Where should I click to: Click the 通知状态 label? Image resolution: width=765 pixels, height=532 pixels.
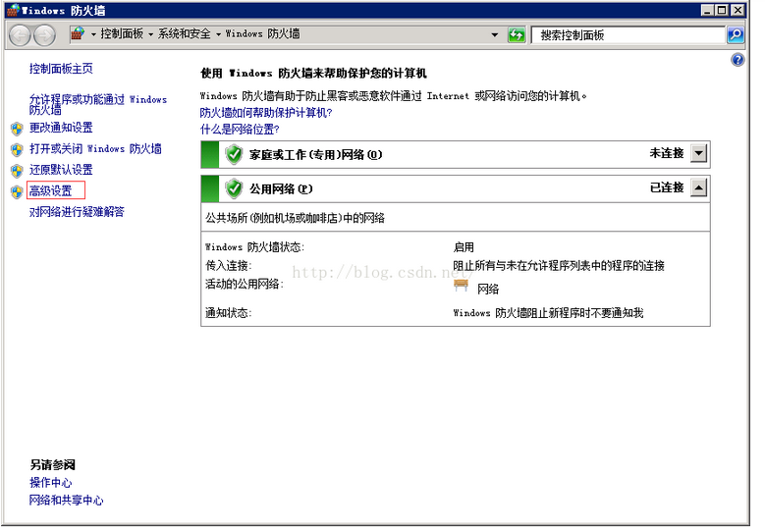point(229,313)
